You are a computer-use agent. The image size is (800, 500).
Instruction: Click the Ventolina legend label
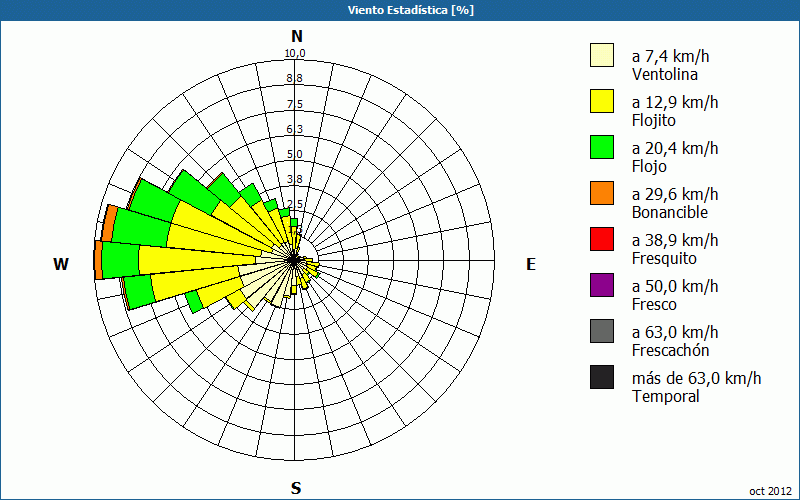tap(665, 74)
